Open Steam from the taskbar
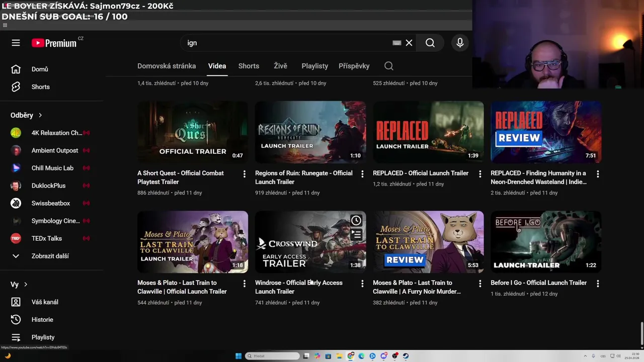This screenshot has height=362, width=644. [x=406, y=356]
